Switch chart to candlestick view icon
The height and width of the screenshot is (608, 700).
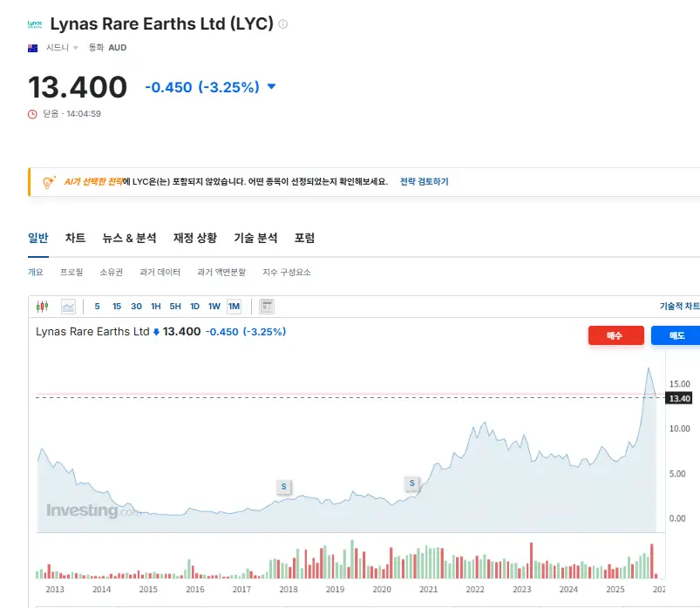[42, 306]
